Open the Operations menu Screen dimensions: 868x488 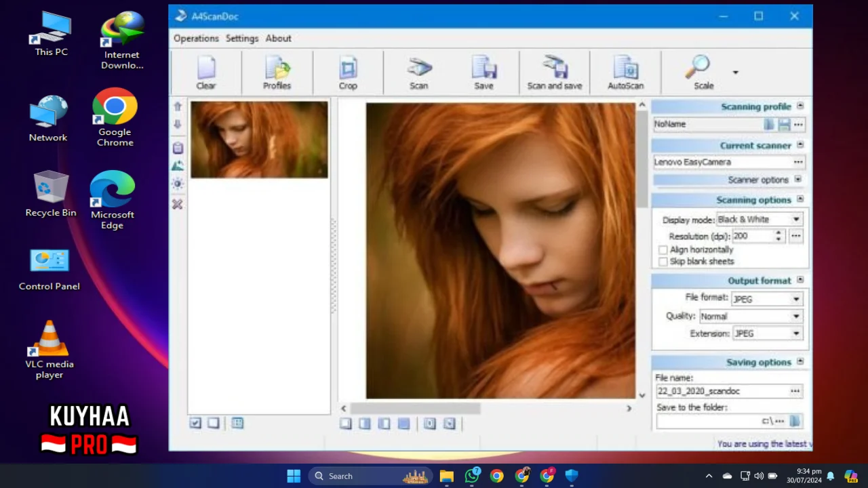click(x=196, y=39)
